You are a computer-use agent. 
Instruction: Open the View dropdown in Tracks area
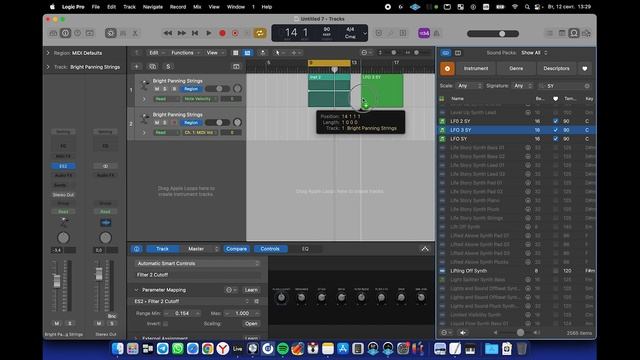pyautogui.click(x=215, y=53)
